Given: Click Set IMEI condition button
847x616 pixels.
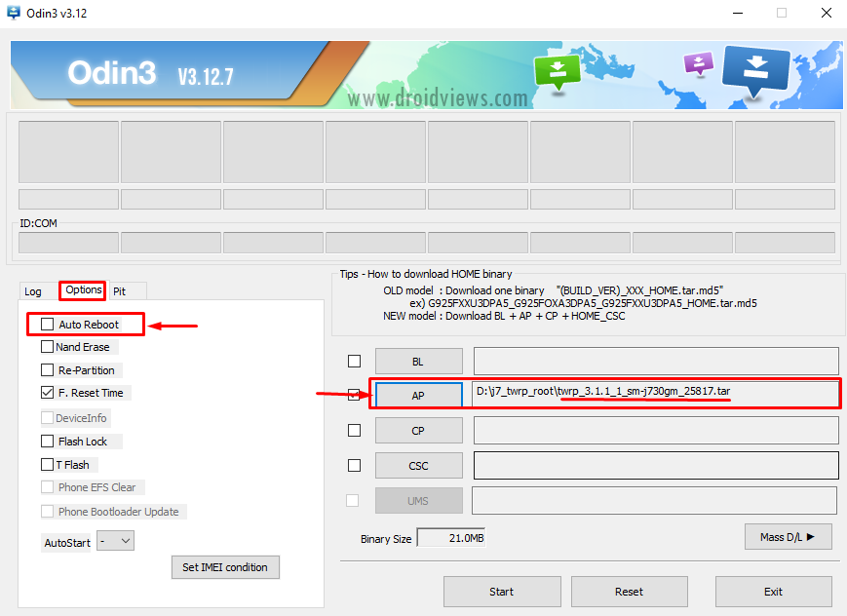Looking at the screenshot, I should pyautogui.click(x=225, y=567).
